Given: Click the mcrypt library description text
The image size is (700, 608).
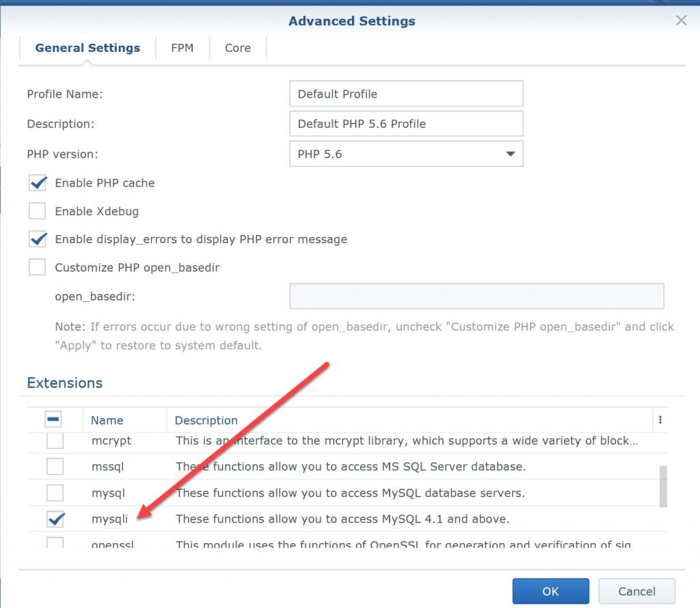Looking at the screenshot, I should point(407,441).
